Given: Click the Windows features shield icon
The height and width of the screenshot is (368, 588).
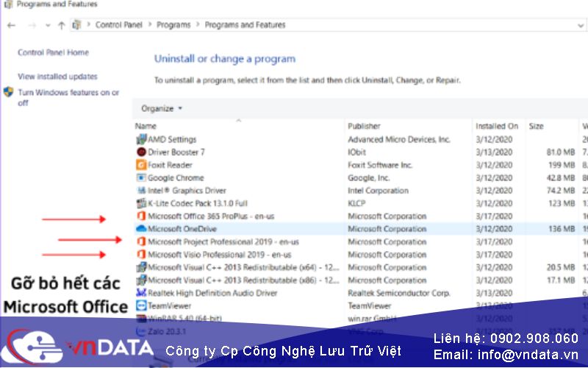Looking at the screenshot, I should click(x=8, y=92).
